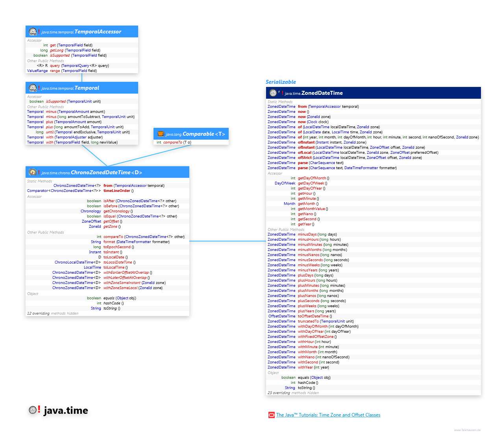Image resolution: width=503 pixels, height=448 pixels.
Task: Select the ChronoZonedDateTime<D> class title
Action: pos(106,172)
